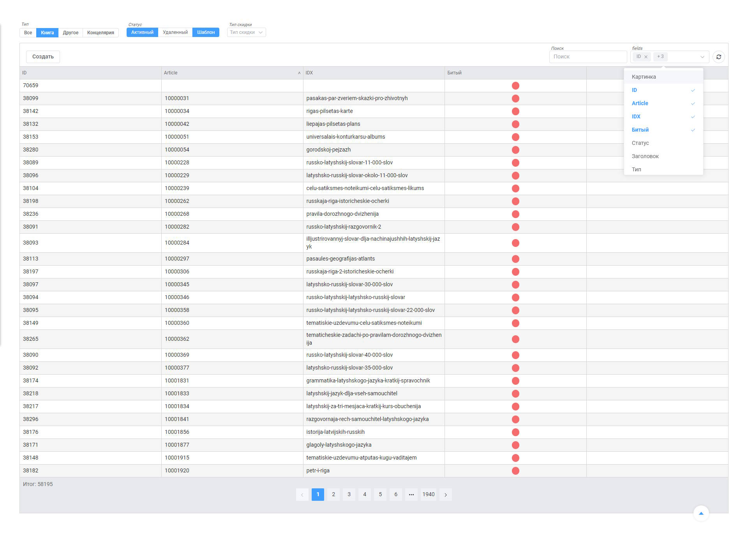The width and height of the screenshot is (748, 560).
Task: Expand the fields selector dropdown chevron
Action: (702, 57)
